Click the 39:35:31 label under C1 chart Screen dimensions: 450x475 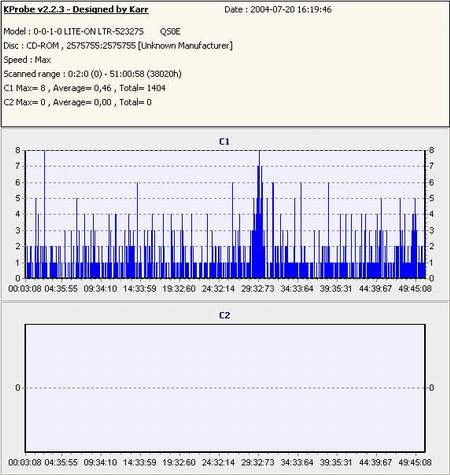[336, 289]
